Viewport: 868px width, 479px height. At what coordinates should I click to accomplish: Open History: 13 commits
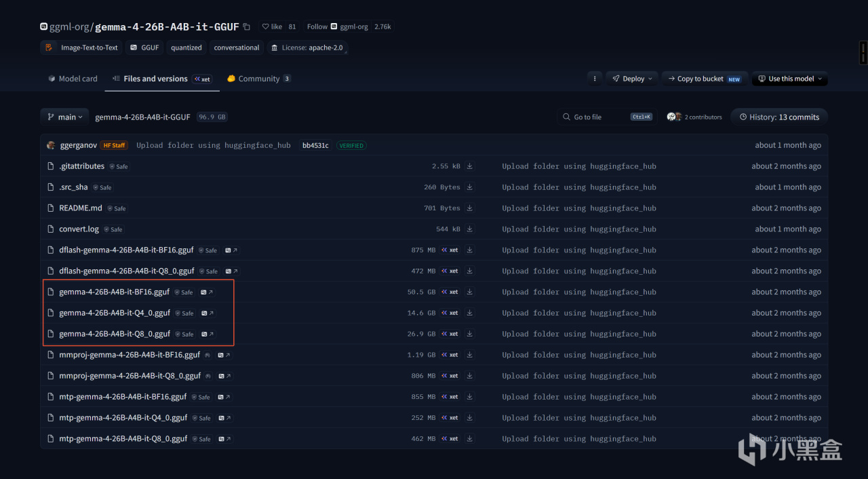coord(779,117)
